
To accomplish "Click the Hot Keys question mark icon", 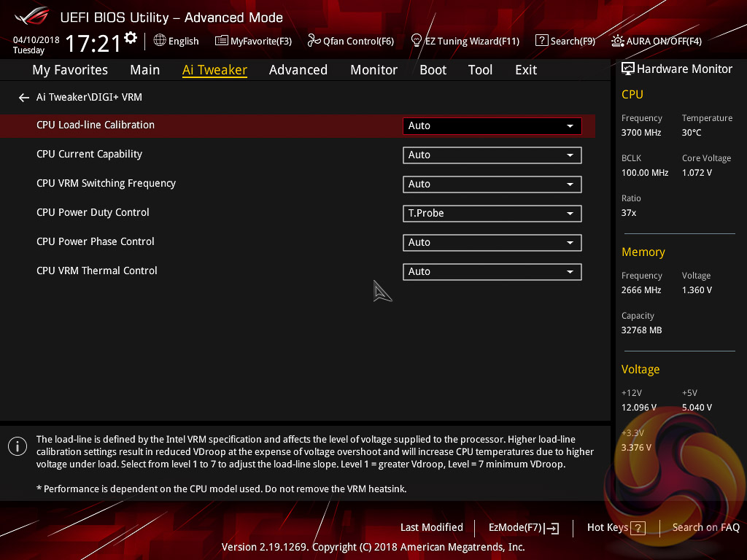I will tap(638, 528).
